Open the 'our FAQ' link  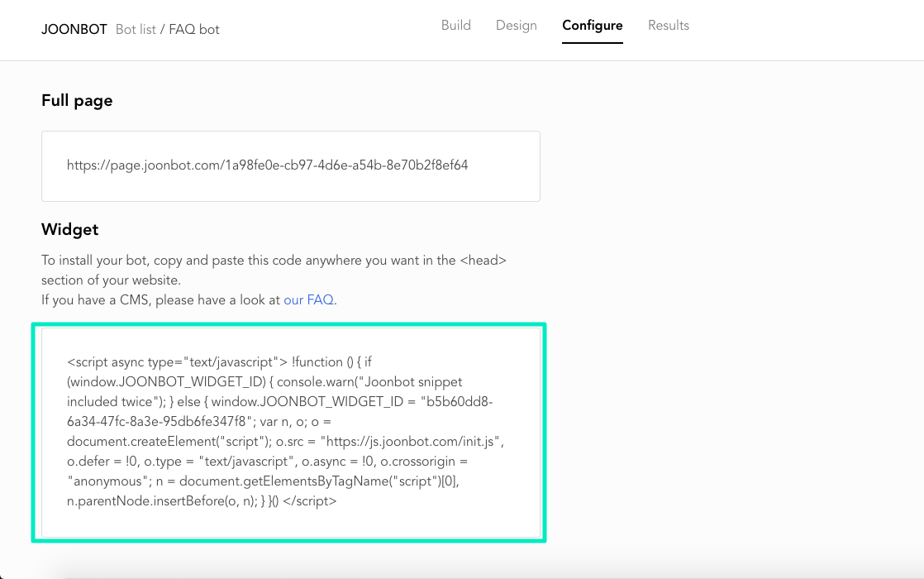309,300
